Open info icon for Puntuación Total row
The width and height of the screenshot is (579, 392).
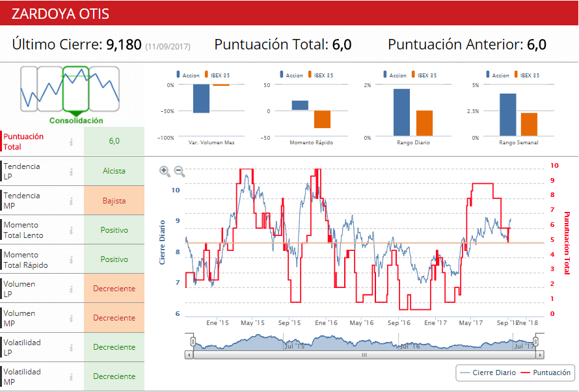click(x=72, y=142)
